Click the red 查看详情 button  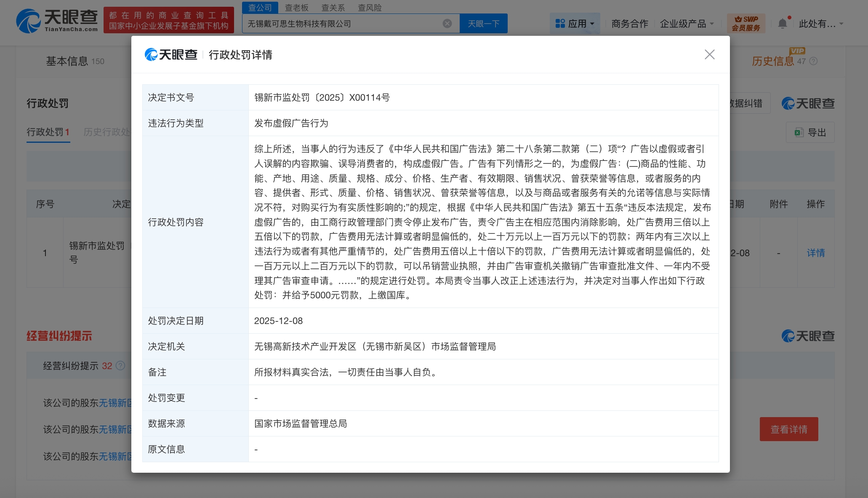click(x=788, y=429)
